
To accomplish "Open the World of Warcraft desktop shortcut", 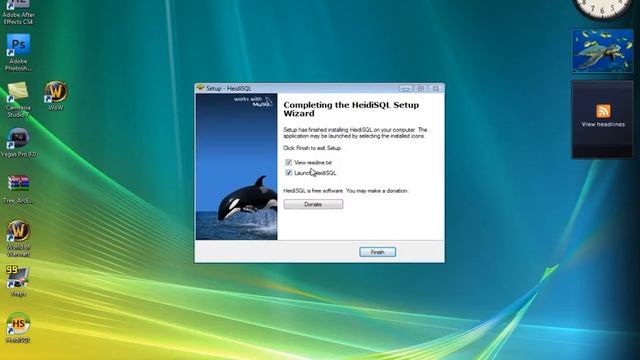I will click(x=18, y=238).
